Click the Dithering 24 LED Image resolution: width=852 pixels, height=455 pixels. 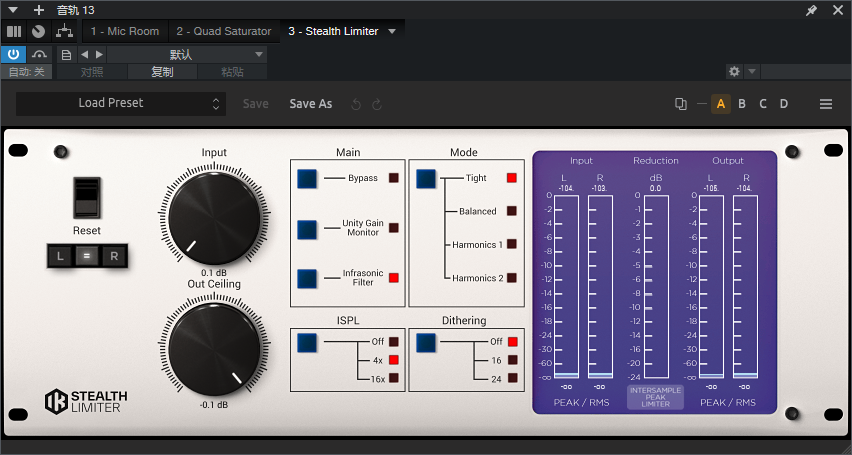(x=512, y=378)
